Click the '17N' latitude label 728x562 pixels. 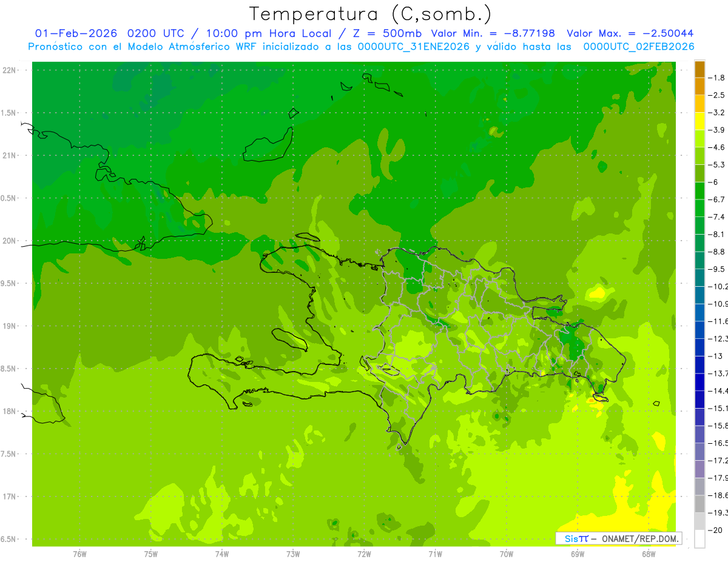[x=10, y=497]
